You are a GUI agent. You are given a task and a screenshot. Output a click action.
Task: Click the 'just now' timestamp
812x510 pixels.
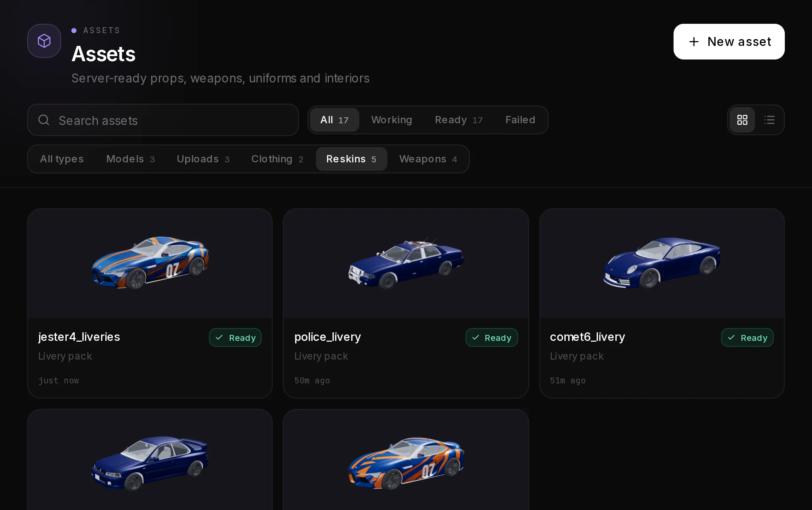click(59, 380)
